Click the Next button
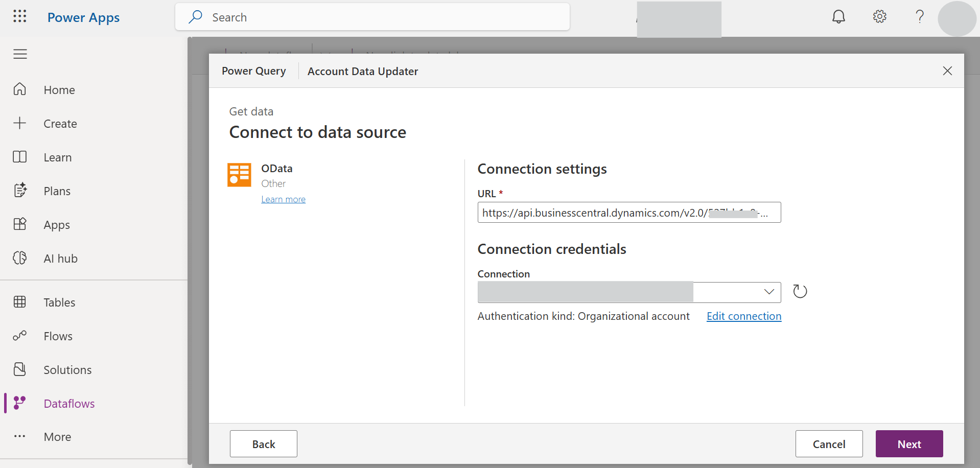Viewport: 980px width, 468px height. pos(909,444)
